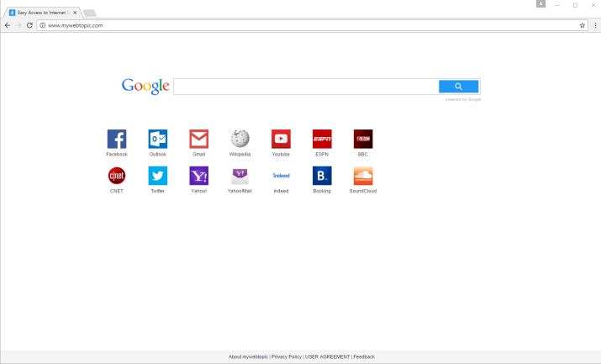Screen dimensions: 601x364
Task: Reload the page with the refresh icon
Action: point(29,25)
